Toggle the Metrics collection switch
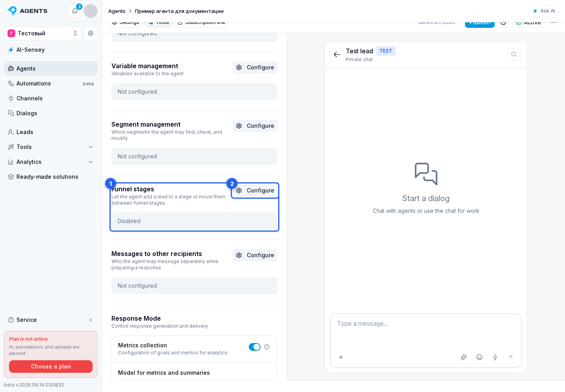 [x=255, y=347]
